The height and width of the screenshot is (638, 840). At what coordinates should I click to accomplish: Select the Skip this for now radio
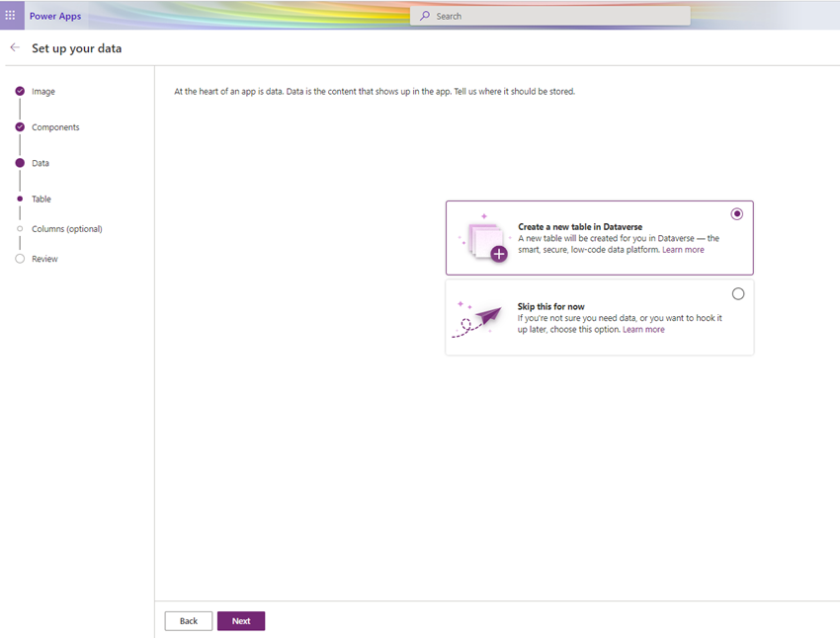pos(738,294)
